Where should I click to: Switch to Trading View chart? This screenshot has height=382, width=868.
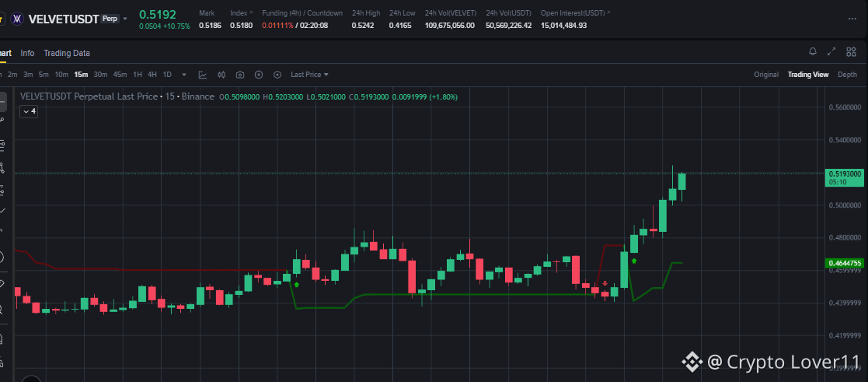point(808,74)
